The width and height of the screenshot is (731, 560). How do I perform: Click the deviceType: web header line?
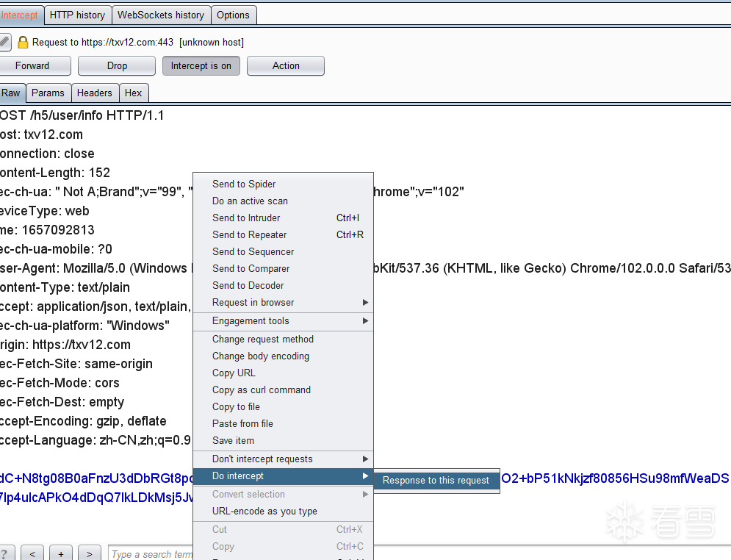point(45,211)
